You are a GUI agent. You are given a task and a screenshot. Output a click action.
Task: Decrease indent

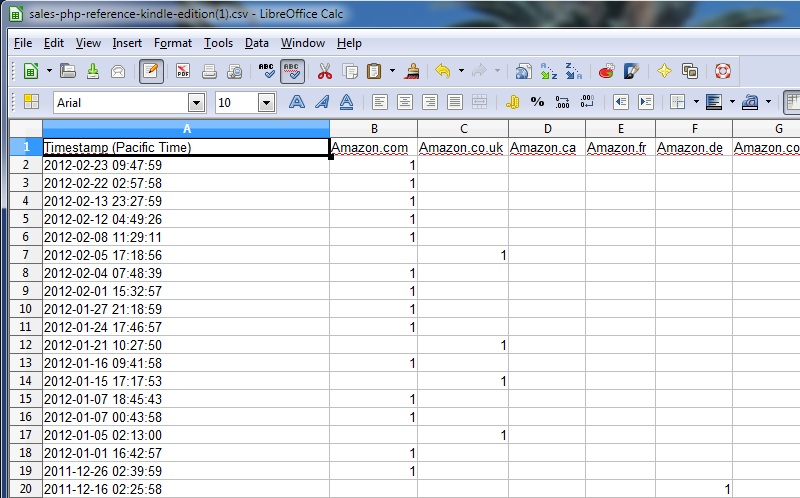click(620, 102)
